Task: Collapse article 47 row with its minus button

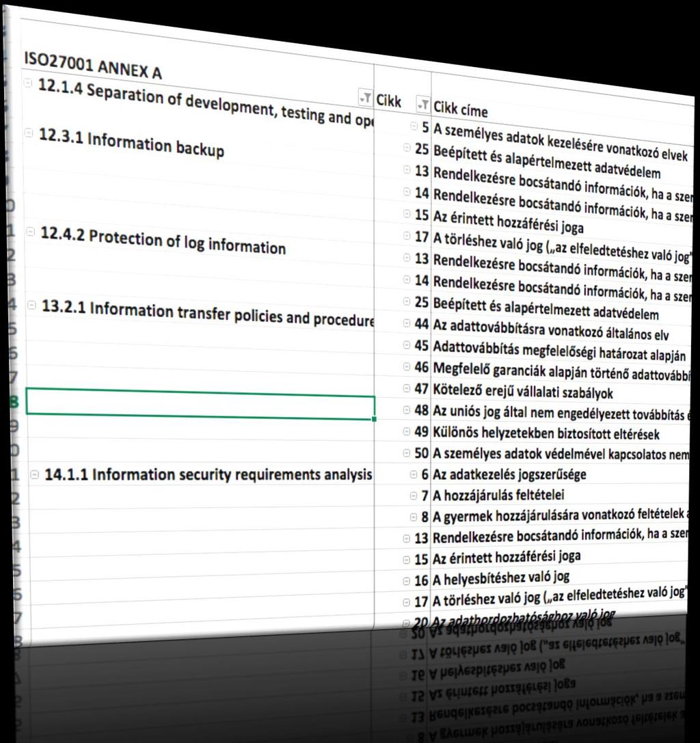Action: (x=407, y=388)
